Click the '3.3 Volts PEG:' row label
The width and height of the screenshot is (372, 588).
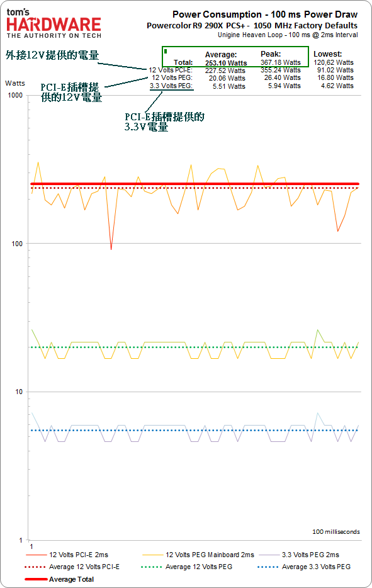tap(171, 86)
